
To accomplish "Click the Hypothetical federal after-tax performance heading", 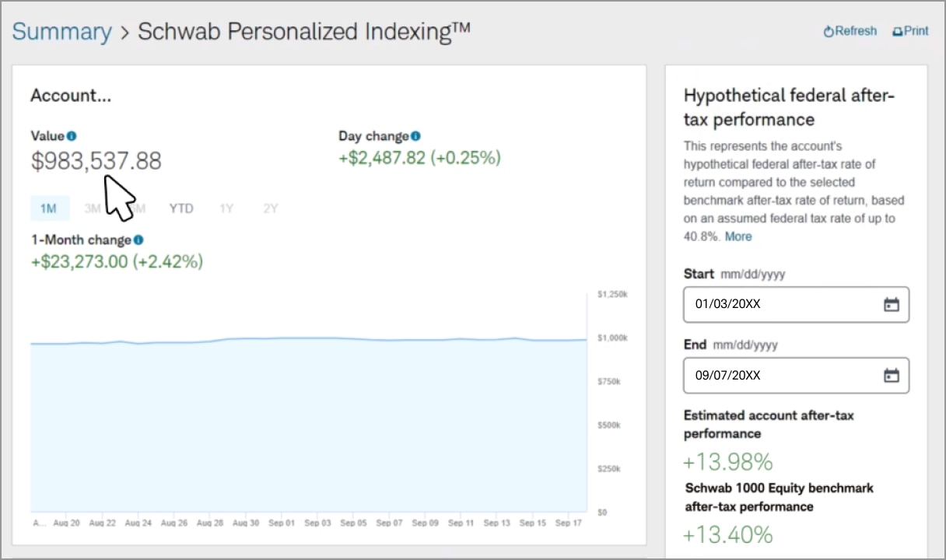I will [x=790, y=107].
